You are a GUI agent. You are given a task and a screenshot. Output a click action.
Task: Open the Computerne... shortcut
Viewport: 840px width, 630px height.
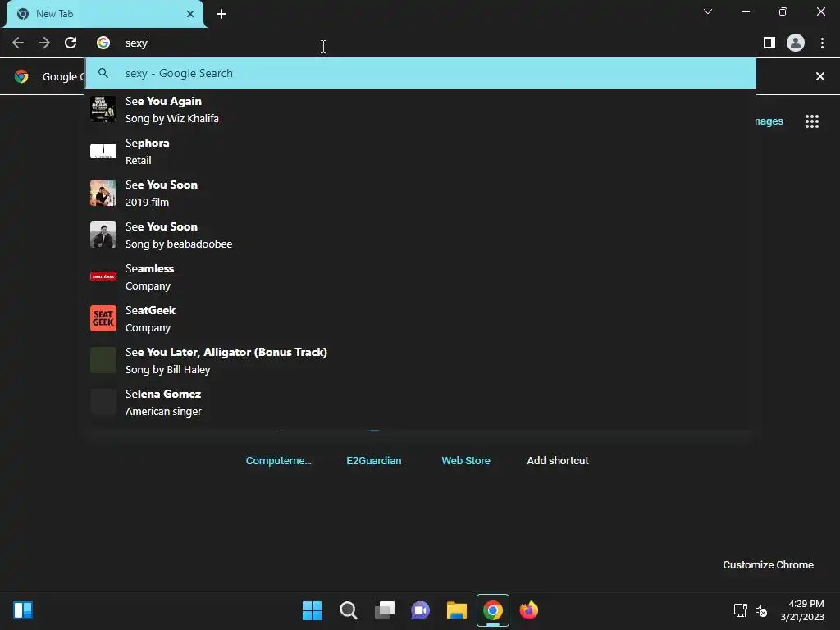[279, 461]
